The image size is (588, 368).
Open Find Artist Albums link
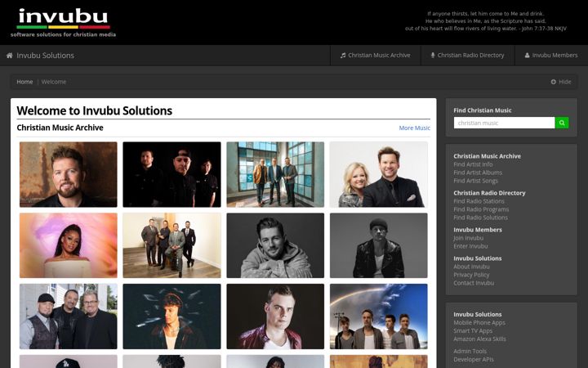click(478, 173)
